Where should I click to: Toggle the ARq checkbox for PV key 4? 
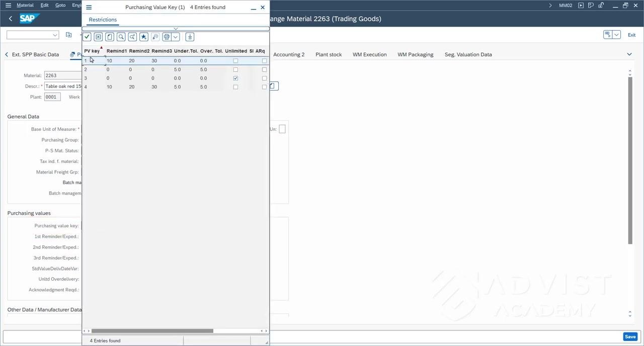point(264,87)
